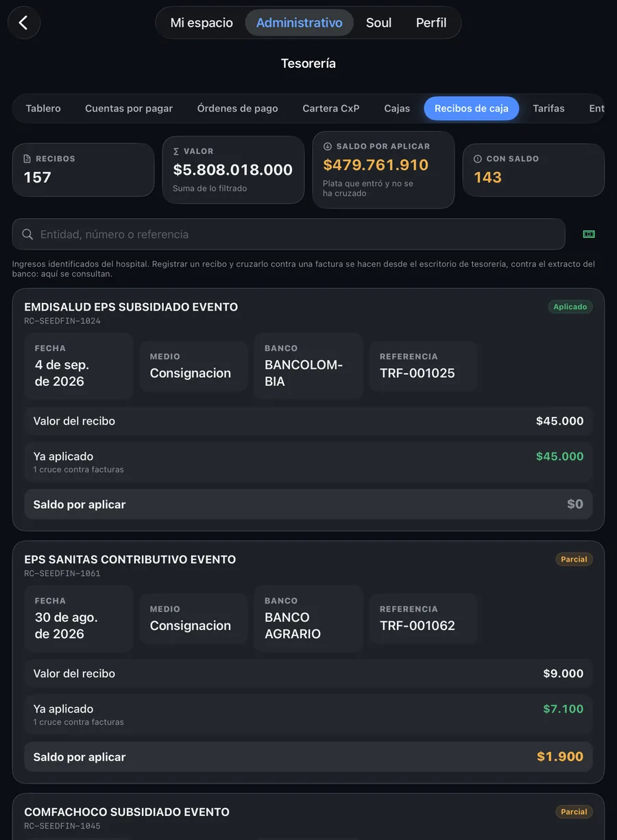This screenshot has height=840, width=617.
Task: Click the green banknote icon beside search
Action: (589, 234)
